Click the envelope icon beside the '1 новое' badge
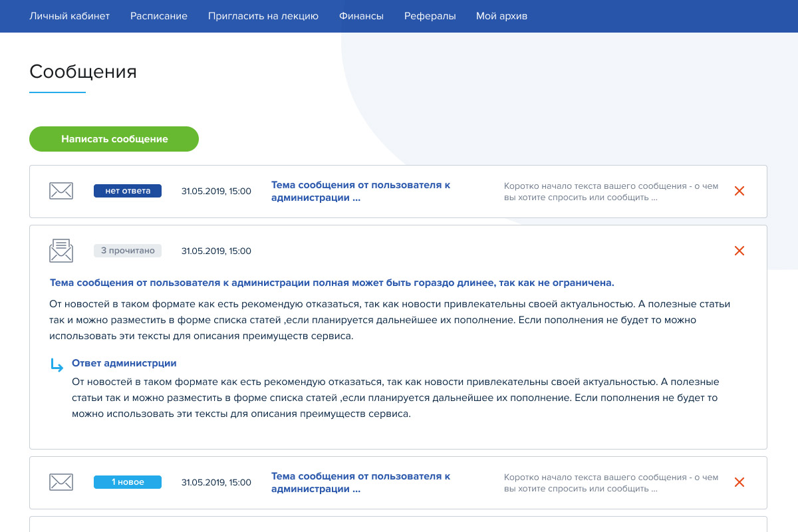The image size is (798, 532). tap(61, 482)
